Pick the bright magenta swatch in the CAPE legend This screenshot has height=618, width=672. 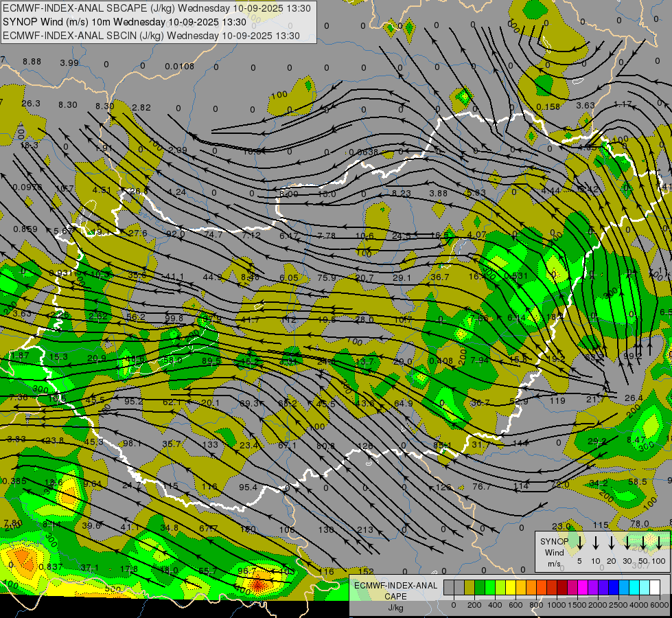pyautogui.click(x=583, y=588)
